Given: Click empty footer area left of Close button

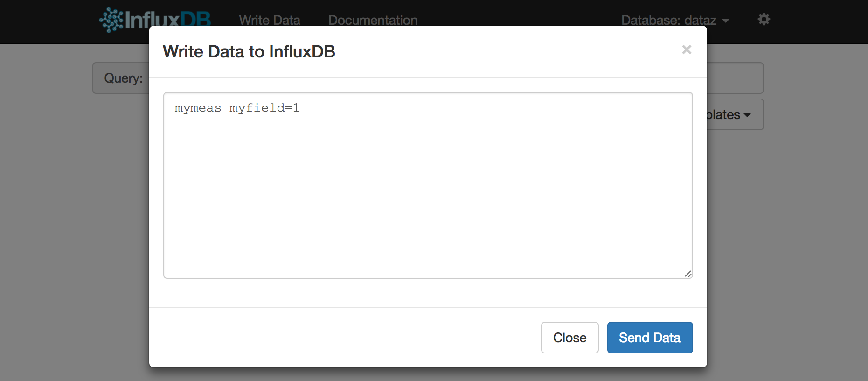Looking at the screenshot, I should click(x=326, y=338).
